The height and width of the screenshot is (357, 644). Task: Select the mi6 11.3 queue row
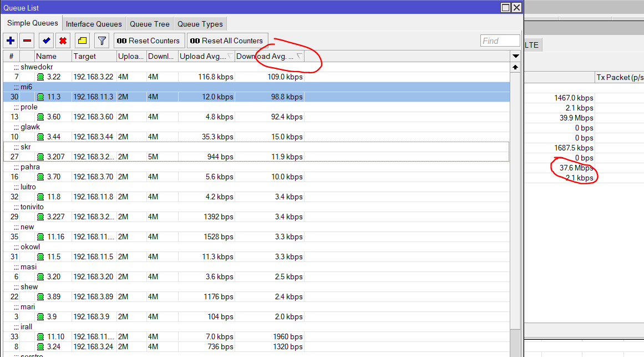click(256, 97)
